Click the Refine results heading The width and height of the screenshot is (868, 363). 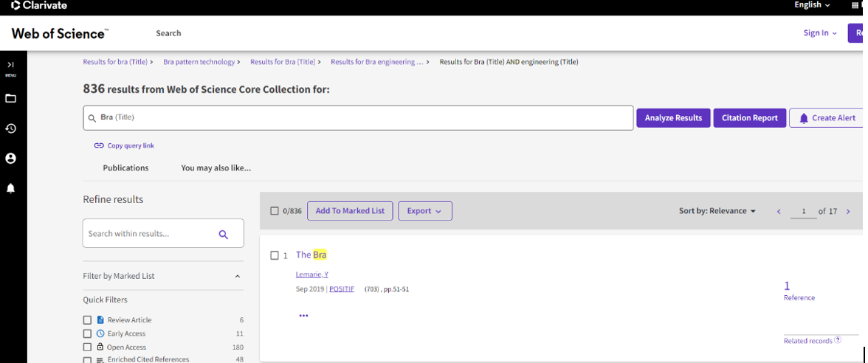[113, 199]
